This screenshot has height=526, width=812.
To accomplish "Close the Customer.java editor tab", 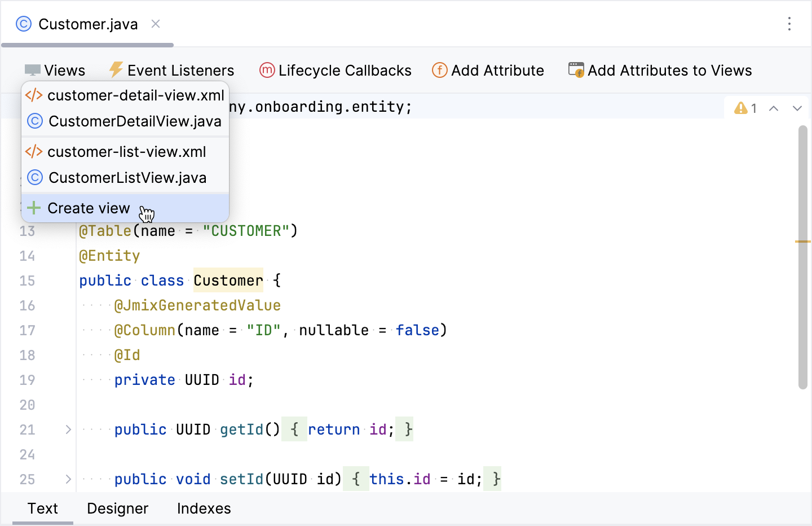I will (x=156, y=24).
